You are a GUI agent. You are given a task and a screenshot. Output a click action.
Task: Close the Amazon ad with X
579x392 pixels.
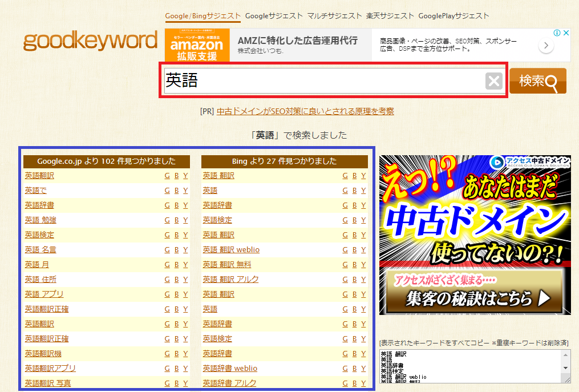coord(566,33)
